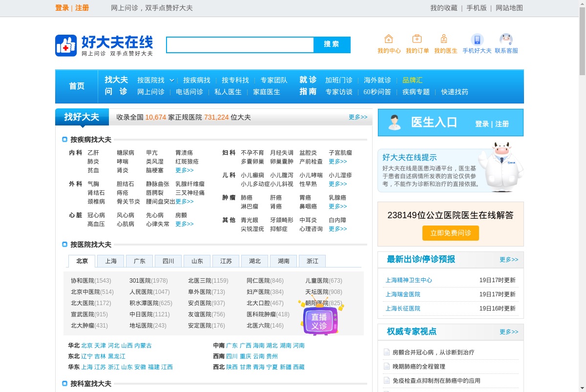Image resolution: width=586 pixels, height=392 pixels.
Task: Click 肺癌 under 肿瘤
Action: click(x=247, y=198)
